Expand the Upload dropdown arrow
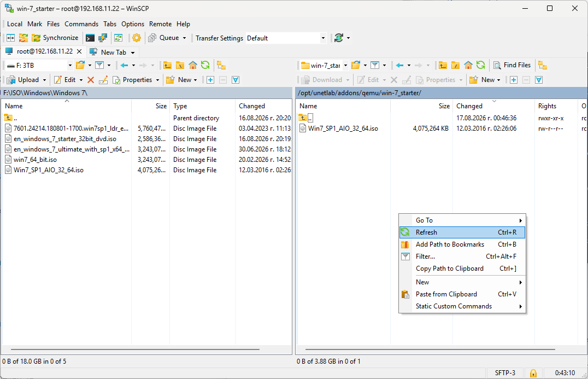The image size is (588, 379). point(44,80)
